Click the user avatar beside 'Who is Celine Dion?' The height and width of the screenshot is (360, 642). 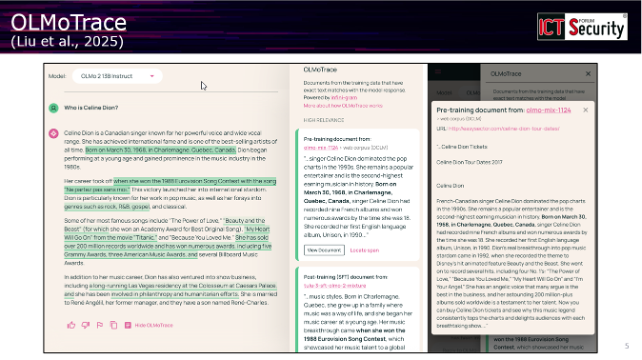[x=54, y=108]
